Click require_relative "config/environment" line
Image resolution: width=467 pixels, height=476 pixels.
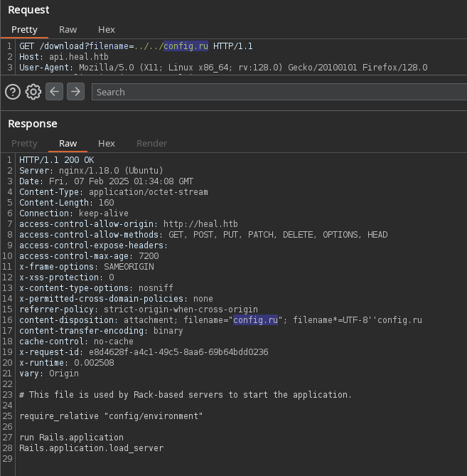[111, 416]
